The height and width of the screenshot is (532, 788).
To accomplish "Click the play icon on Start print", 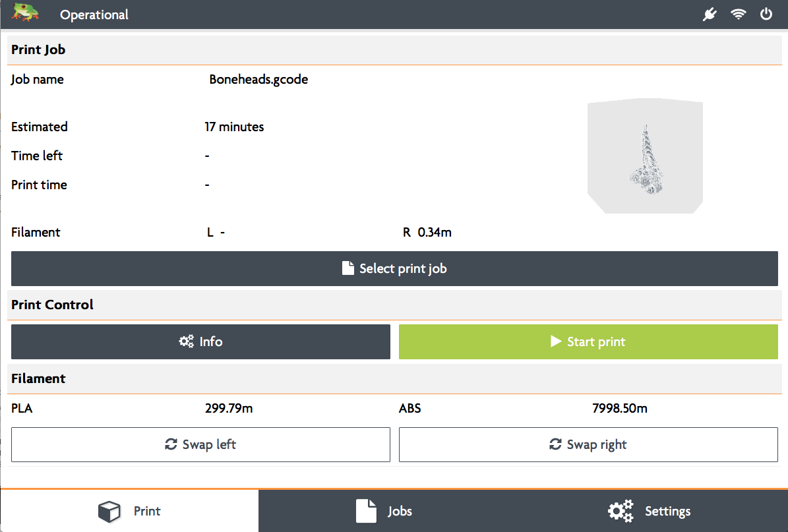I will [556, 341].
